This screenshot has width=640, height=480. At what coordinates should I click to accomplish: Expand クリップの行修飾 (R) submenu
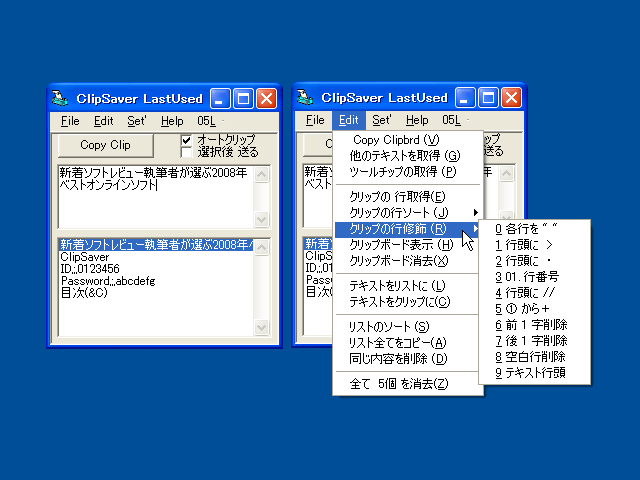click(x=407, y=229)
